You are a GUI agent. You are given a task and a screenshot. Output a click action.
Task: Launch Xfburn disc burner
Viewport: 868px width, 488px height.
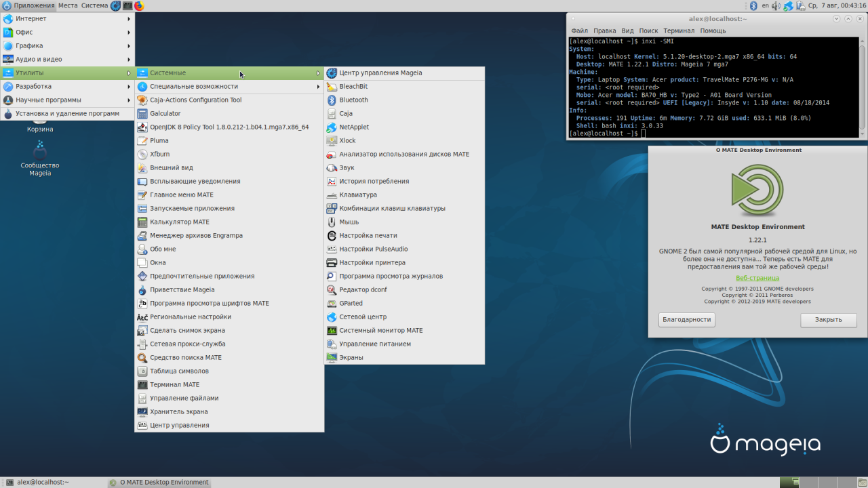[229, 154]
